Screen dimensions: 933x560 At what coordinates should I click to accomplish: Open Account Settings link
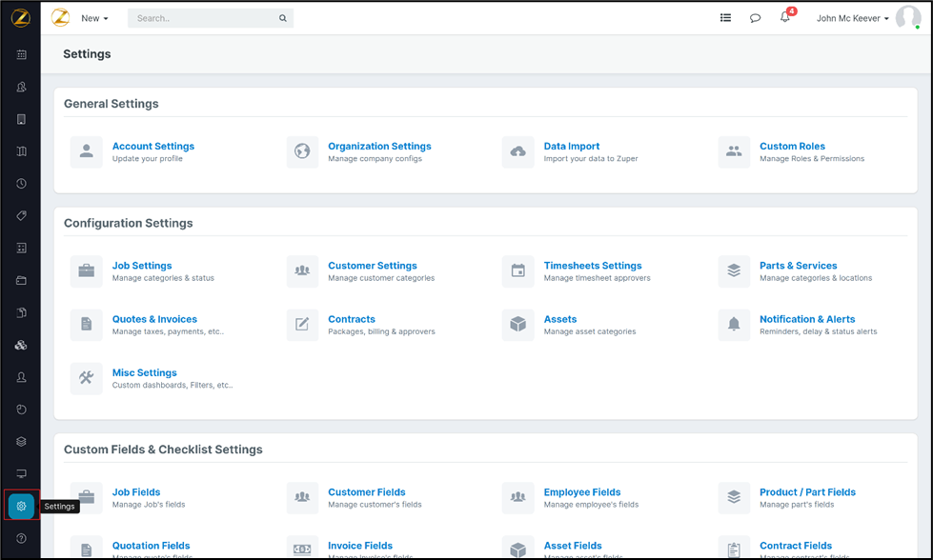click(x=152, y=147)
